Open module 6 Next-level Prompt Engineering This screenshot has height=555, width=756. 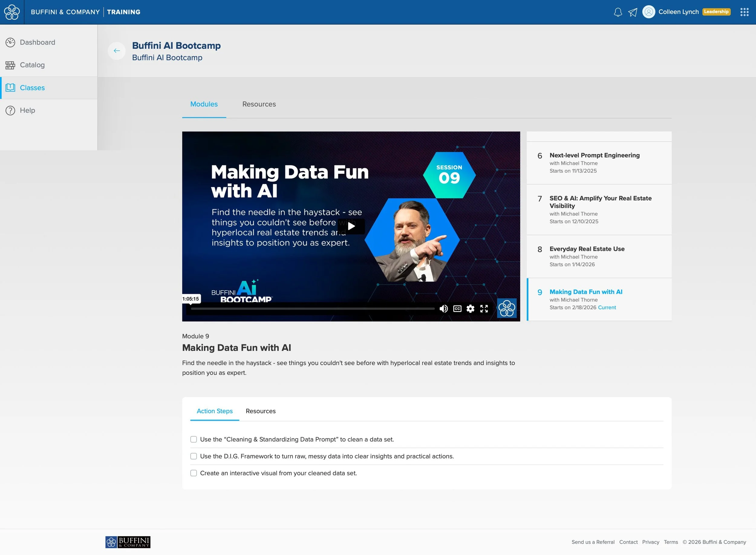pos(599,163)
